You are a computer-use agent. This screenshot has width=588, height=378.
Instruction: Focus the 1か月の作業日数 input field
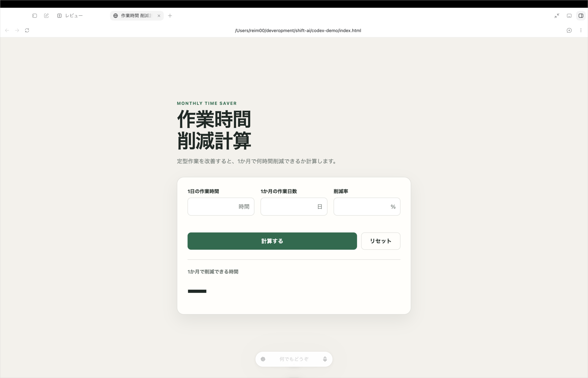coord(294,207)
